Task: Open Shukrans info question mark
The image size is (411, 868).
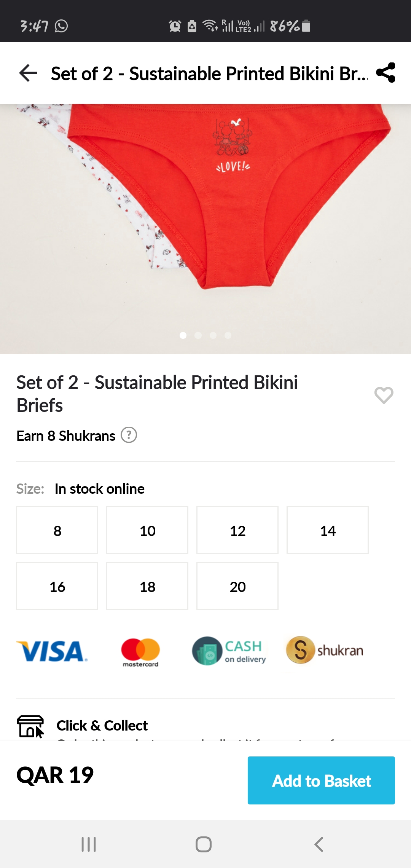Action: pos(129,435)
